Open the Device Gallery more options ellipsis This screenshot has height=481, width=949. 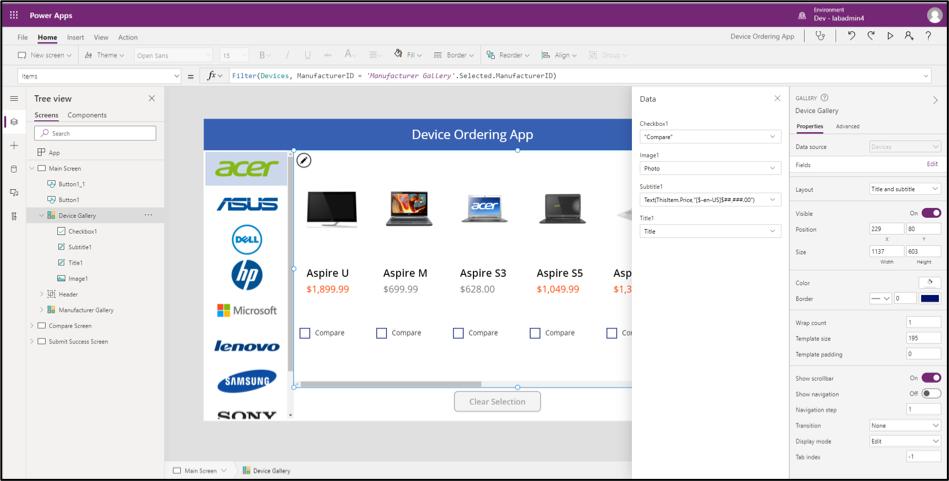click(x=148, y=215)
